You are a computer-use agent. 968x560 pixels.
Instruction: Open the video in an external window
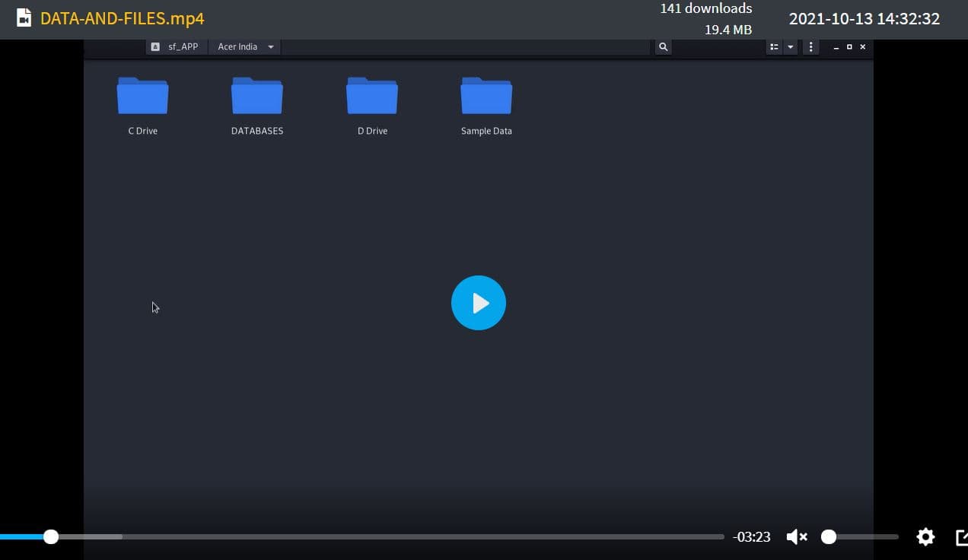tap(961, 537)
